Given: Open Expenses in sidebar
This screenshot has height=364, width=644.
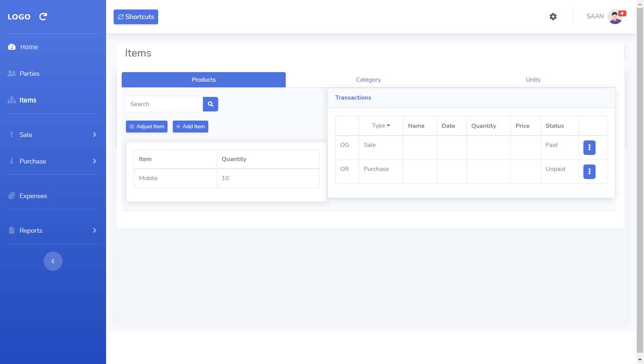Looking at the screenshot, I should pos(33,196).
